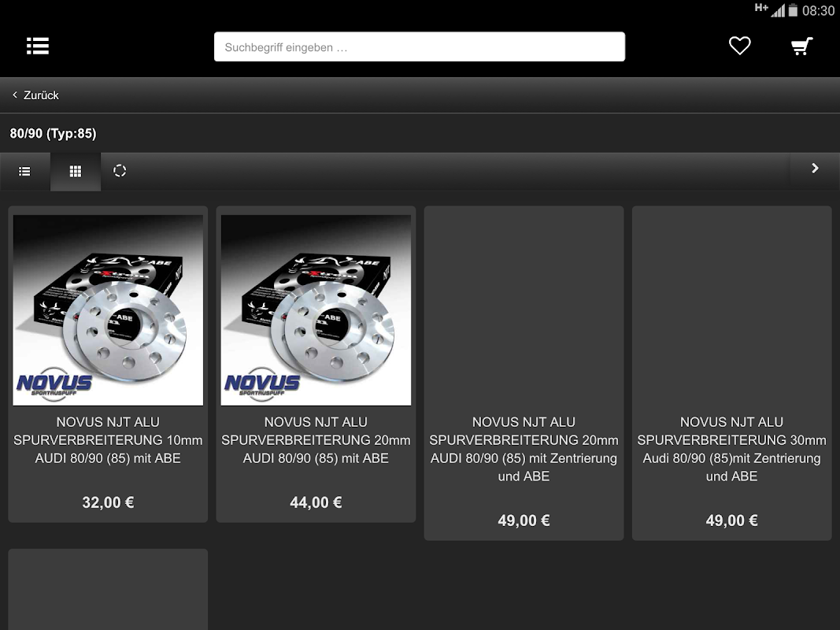This screenshot has width=840, height=630.
Task: Click the 80/90 (Typ:85) category heading
Action: [x=53, y=133]
